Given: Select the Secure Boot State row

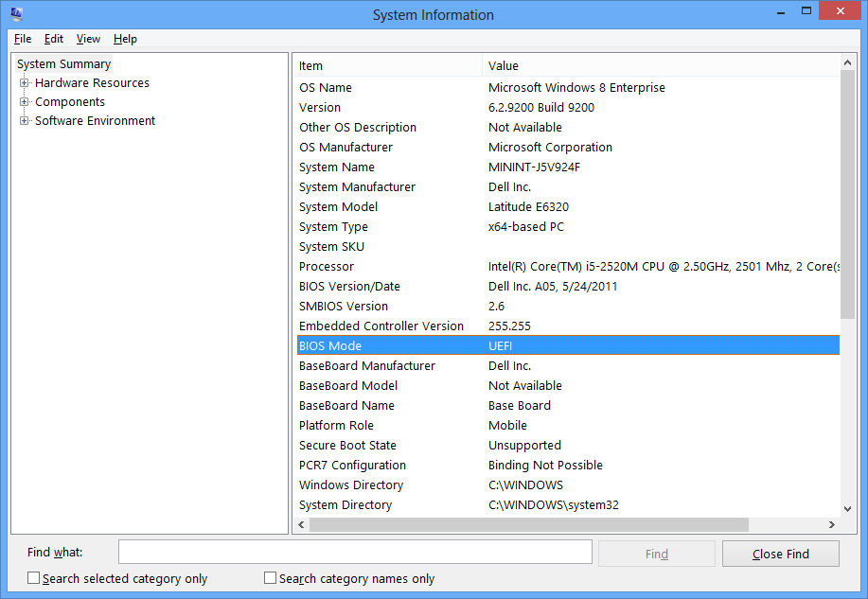Looking at the screenshot, I should 569,445.
